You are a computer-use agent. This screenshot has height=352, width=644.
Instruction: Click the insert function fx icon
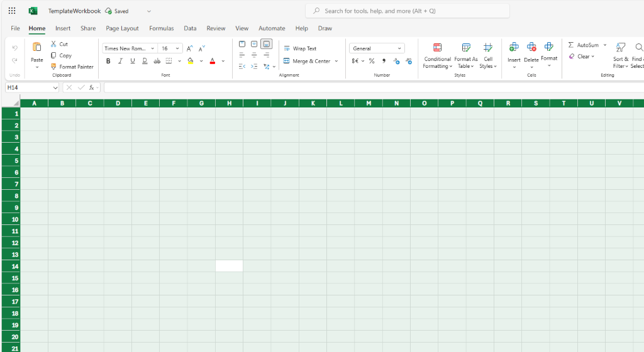coord(92,87)
